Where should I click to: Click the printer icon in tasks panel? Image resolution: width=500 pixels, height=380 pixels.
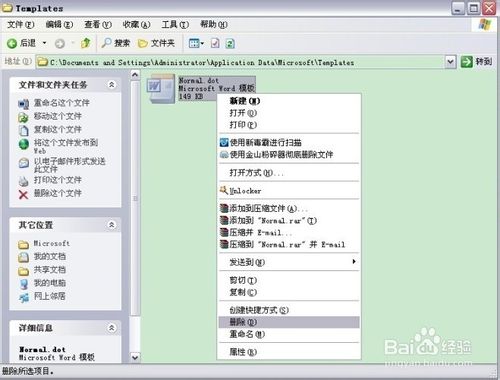click(23, 181)
